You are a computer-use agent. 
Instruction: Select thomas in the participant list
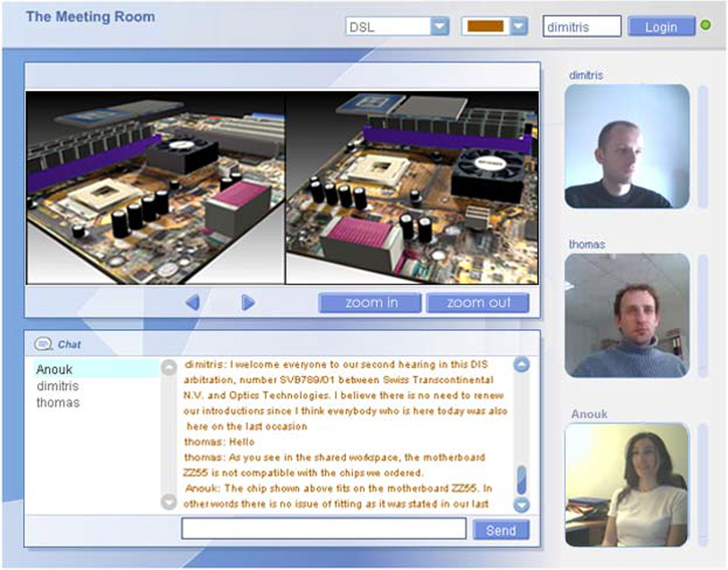[x=58, y=403]
